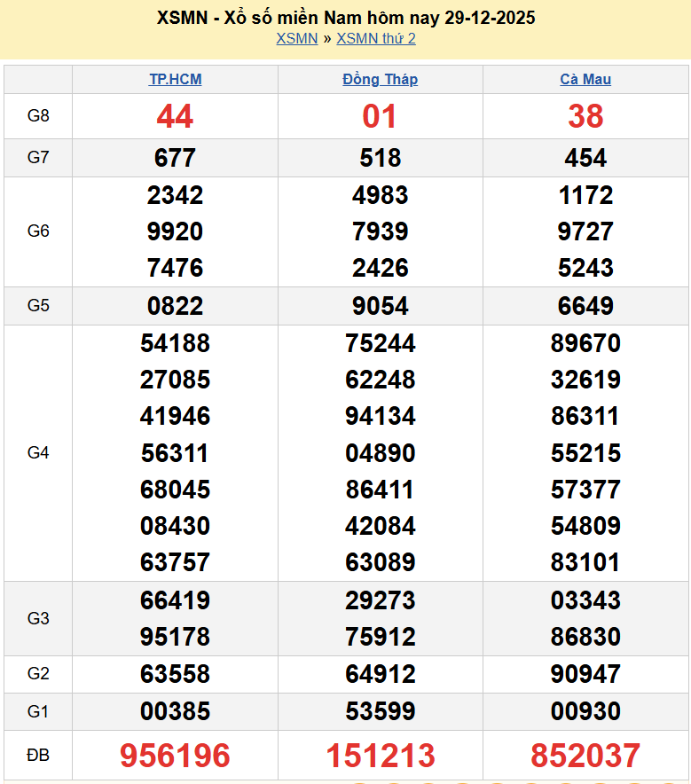
Task: Select special prize number 956196
Action: pyautogui.click(x=175, y=756)
